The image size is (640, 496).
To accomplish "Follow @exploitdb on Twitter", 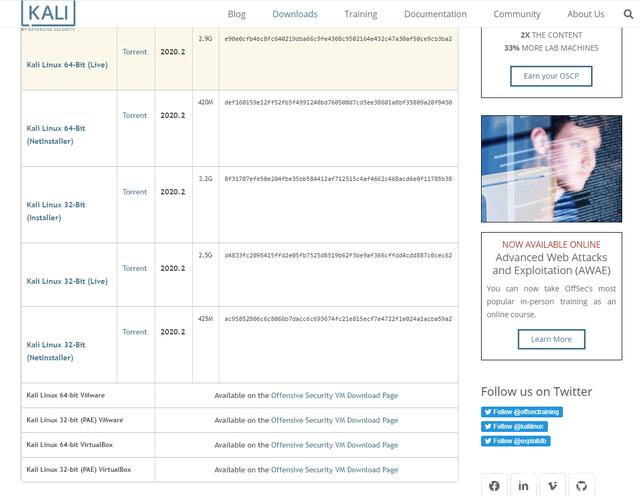I will (516, 441).
